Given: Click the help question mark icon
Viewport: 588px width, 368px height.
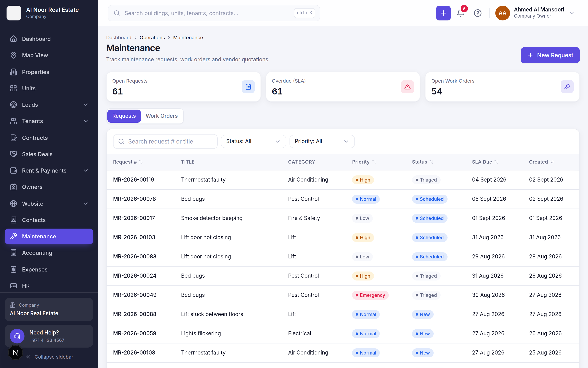Looking at the screenshot, I should point(478,13).
